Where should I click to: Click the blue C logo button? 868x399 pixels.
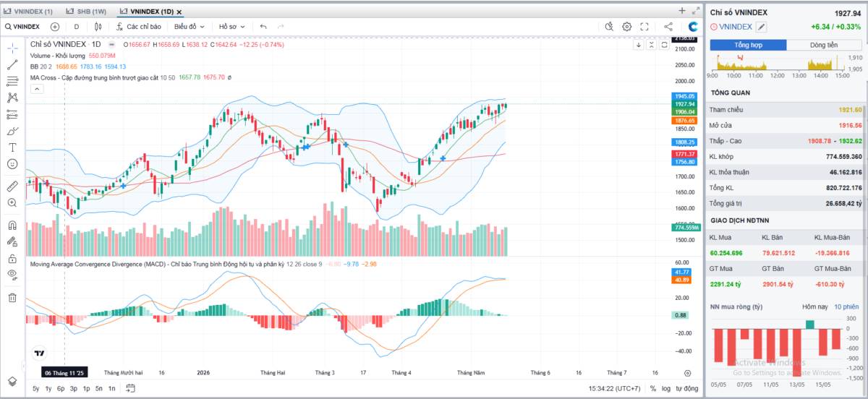click(x=693, y=27)
